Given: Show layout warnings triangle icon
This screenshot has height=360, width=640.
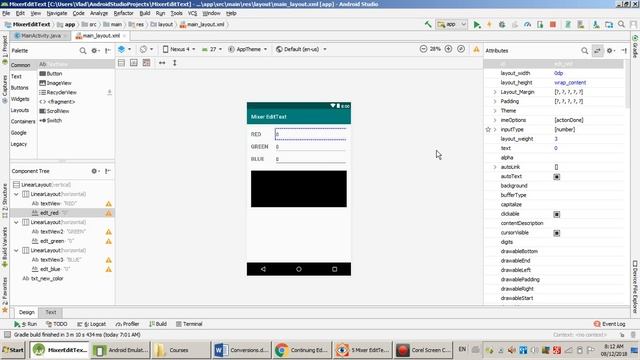Looking at the screenshot, I should 476,49.
